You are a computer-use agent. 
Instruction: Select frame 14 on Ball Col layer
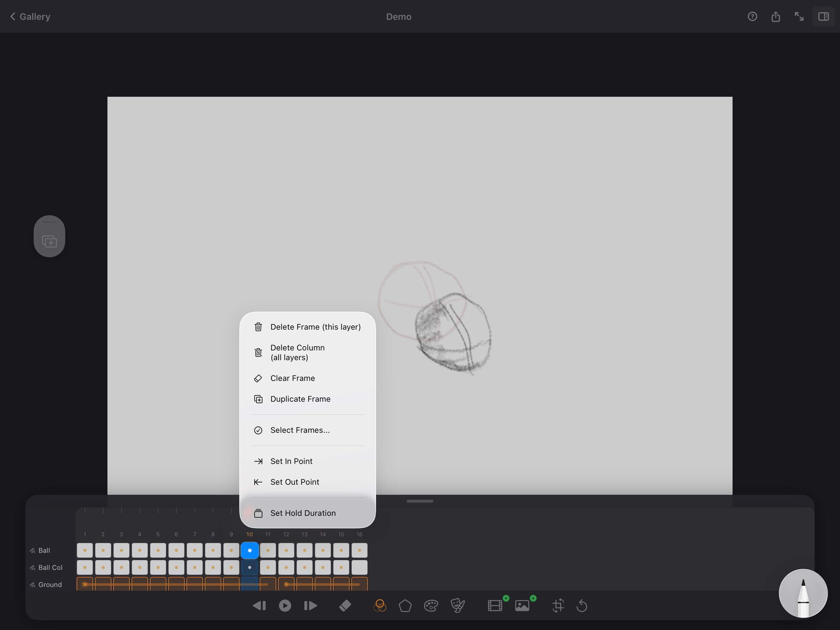tap(323, 568)
